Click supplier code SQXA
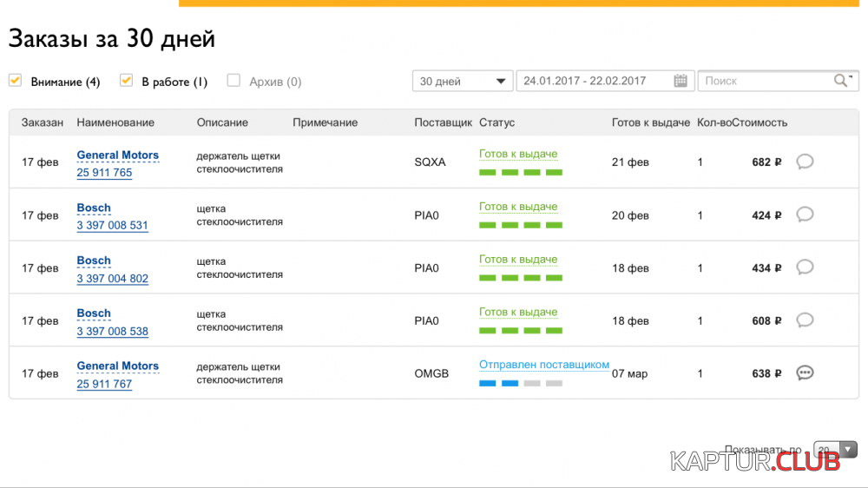The width and height of the screenshot is (868, 488). (x=430, y=162)
